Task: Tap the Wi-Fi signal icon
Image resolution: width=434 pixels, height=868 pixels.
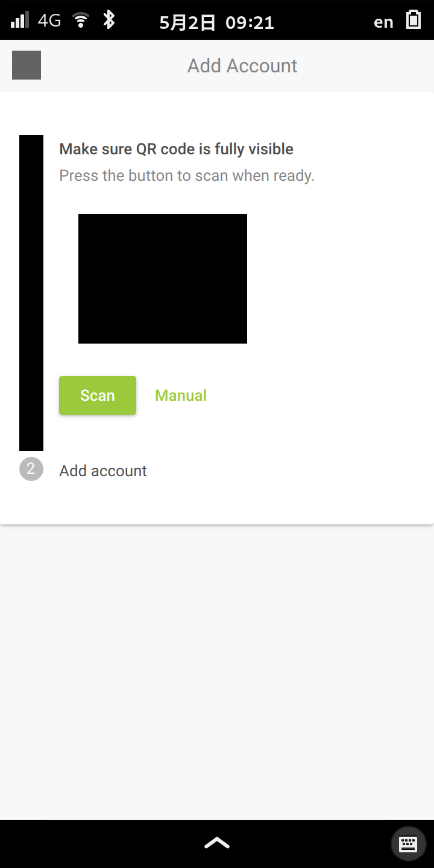Action: click(x=80, y=20)
